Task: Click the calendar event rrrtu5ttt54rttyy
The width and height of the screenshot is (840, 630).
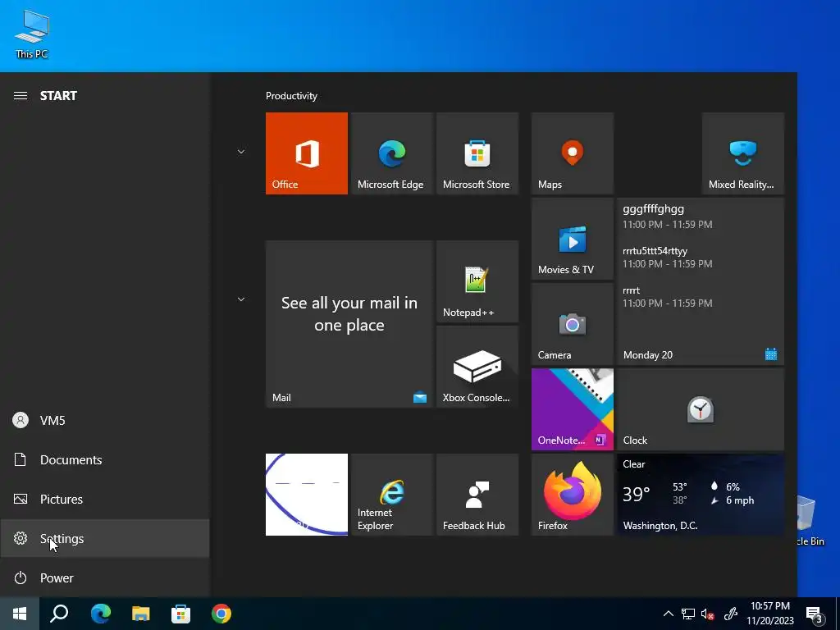Action: pyautogui.click(x=655, y=251)
